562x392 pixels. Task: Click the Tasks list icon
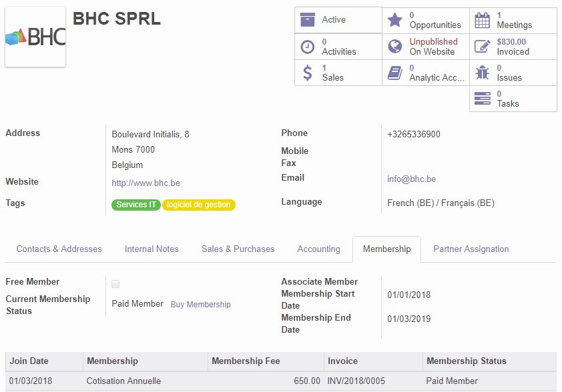pos(482,99)
